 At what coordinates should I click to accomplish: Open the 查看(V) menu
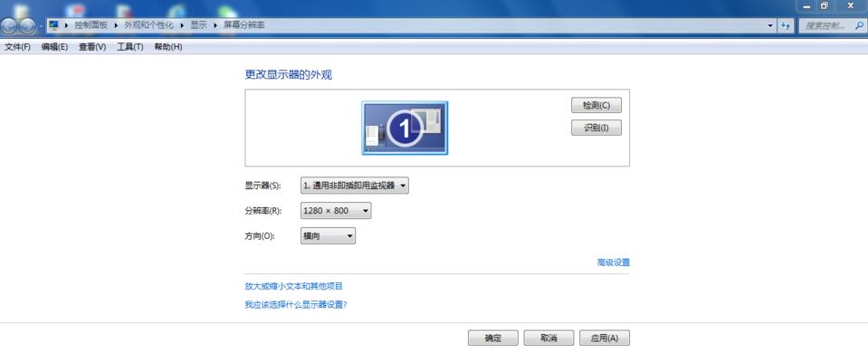[92, 47]
